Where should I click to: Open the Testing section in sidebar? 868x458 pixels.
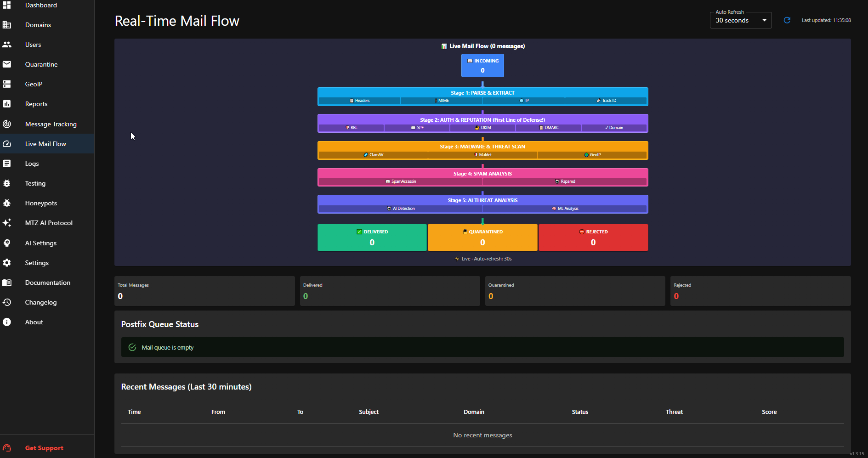pyautogui.click(x=35, y=183)
